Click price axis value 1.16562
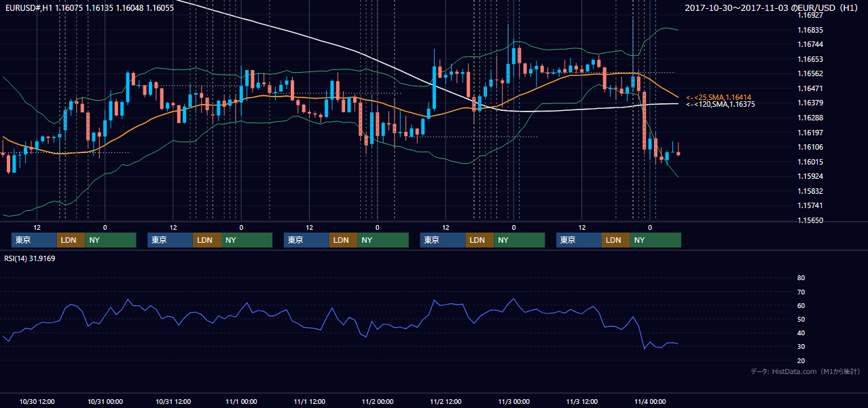868x408 pixels. coord(810,73)
